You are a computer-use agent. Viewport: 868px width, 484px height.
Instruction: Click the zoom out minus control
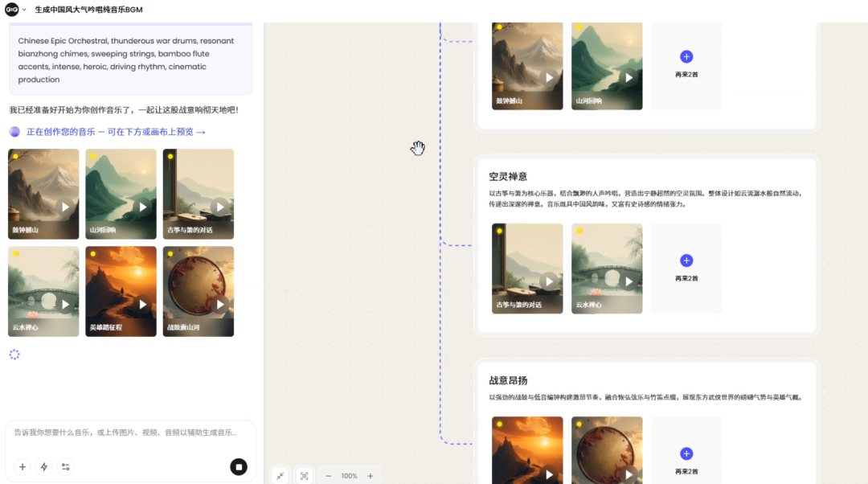(328, 476)
